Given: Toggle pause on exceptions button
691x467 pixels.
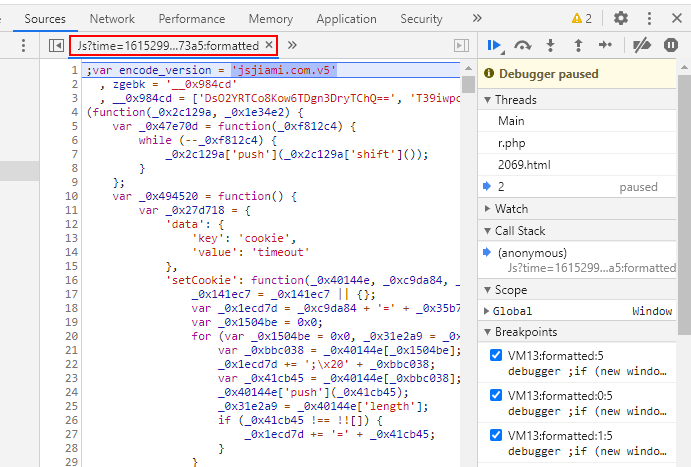Looking at the screenshot, I should tap(668, 45).
